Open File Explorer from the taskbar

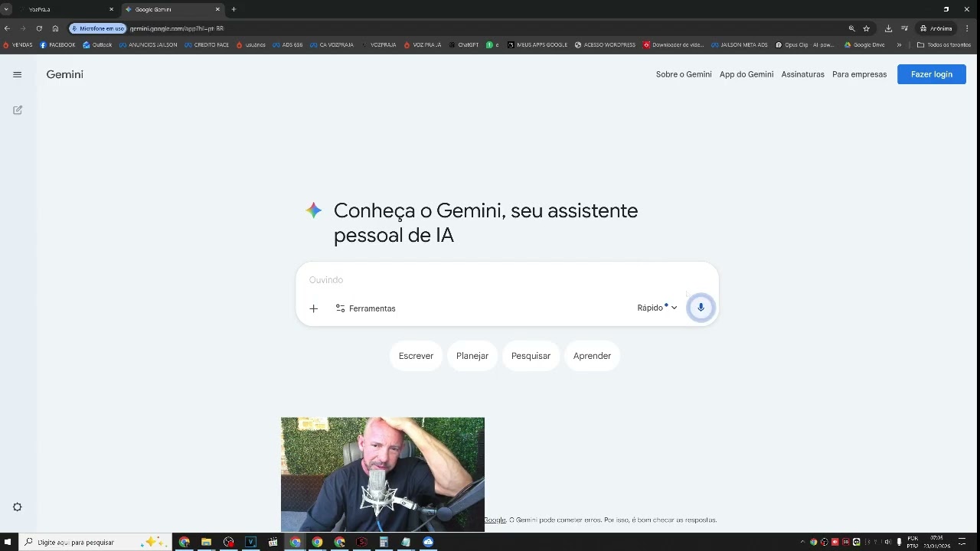click(x=206, y=542)
